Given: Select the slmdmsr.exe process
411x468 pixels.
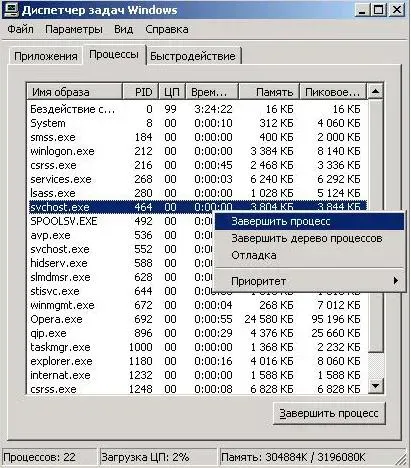Looking at the screenshot, I should click(121, 277).
